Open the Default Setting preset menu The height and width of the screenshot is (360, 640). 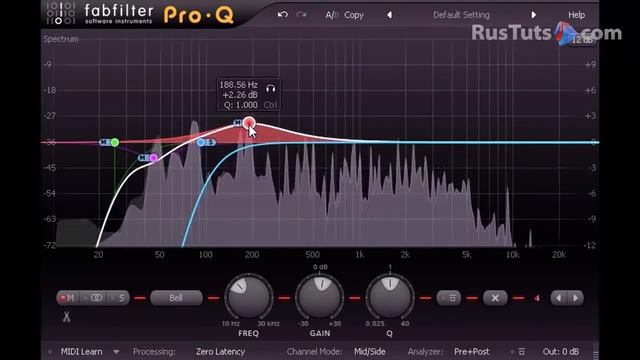coord(461,15)
